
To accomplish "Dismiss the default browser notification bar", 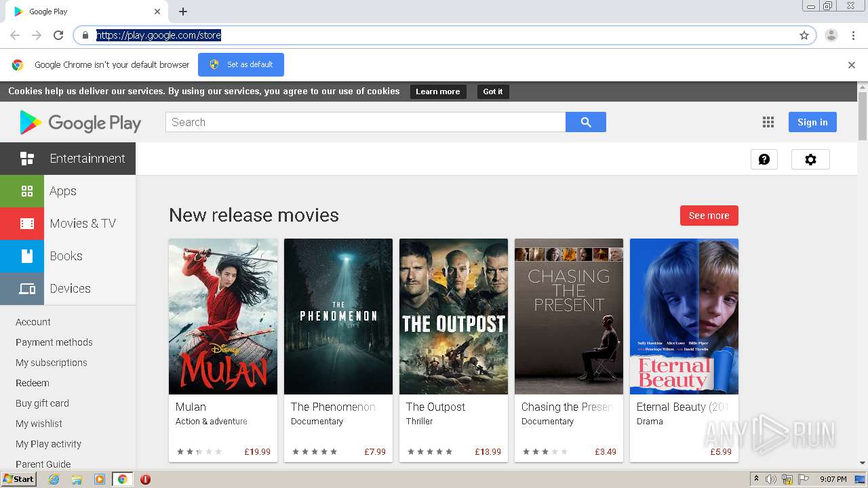I will [x=852, y=65].
